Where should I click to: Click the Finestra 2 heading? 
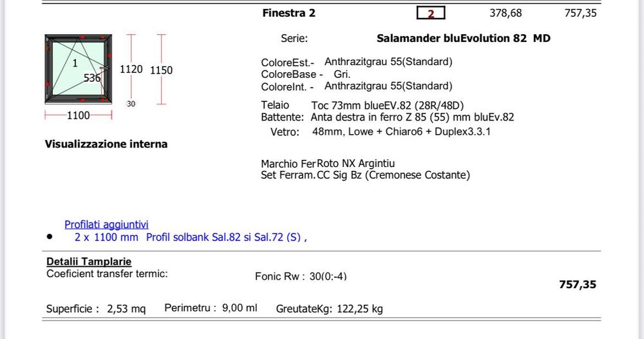point(289,13)
